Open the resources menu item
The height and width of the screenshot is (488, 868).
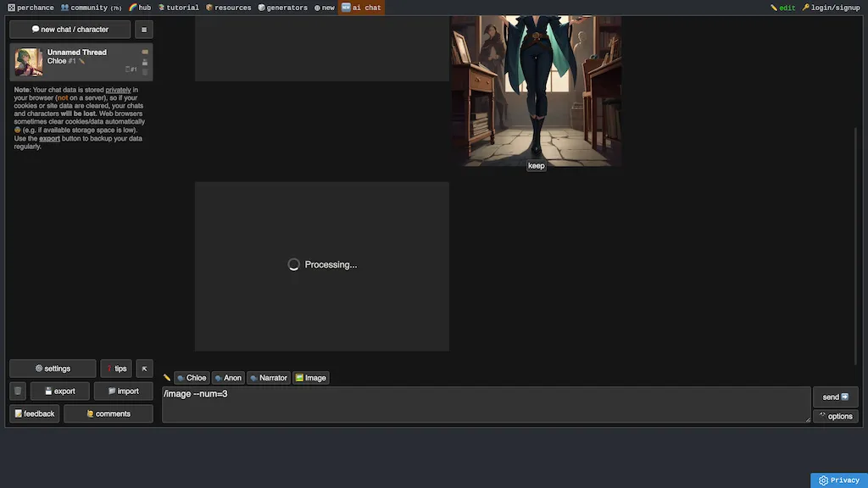click(229, 8)
